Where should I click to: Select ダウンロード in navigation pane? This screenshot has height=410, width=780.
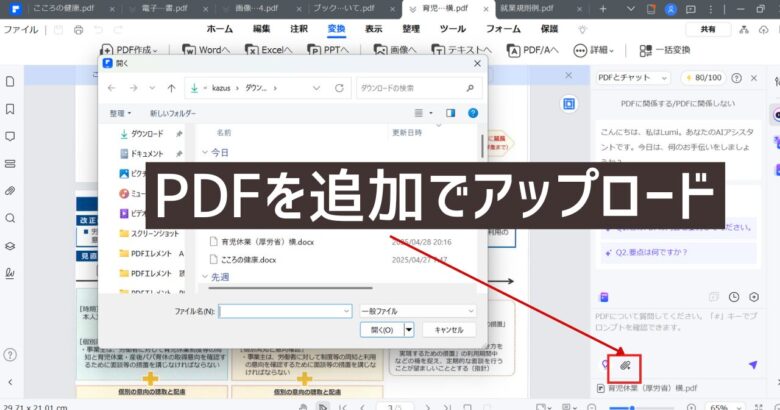pyautogui.click(x=147, y=134)
